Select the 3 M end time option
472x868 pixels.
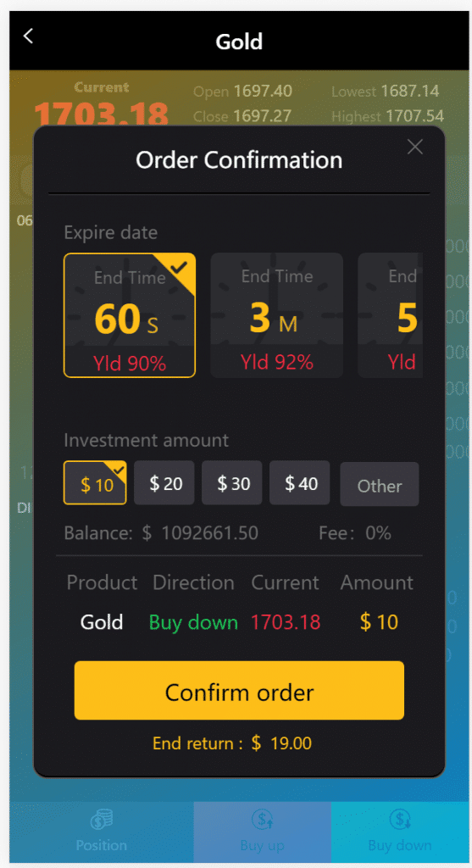click(x=276, y=315)
